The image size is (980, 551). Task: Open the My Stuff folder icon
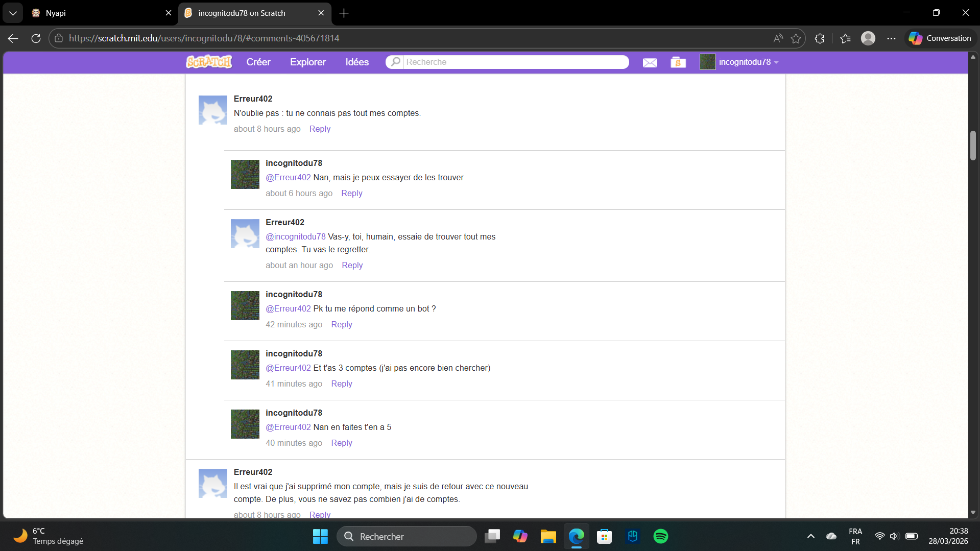[x=678, y=62]
